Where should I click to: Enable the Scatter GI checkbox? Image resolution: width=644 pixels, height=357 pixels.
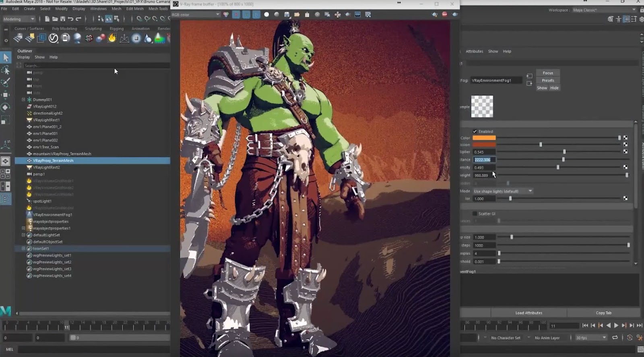point(475,214)
